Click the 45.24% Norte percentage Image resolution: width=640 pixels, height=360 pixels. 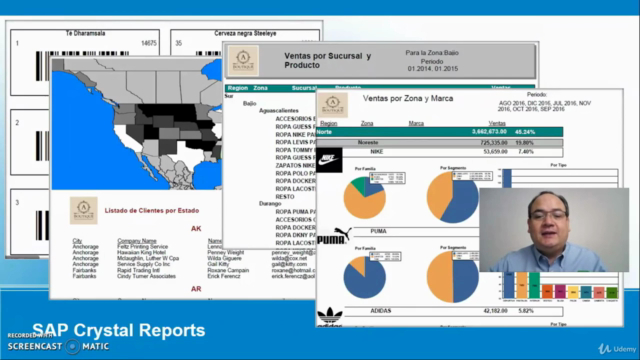coord(525,132)
